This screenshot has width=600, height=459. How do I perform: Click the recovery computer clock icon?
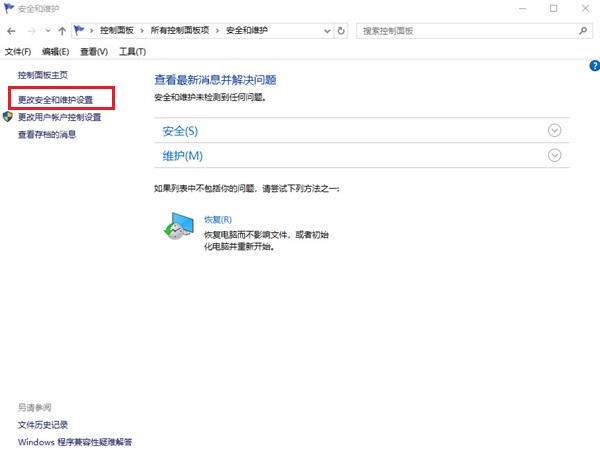click(x=178, y=226)
